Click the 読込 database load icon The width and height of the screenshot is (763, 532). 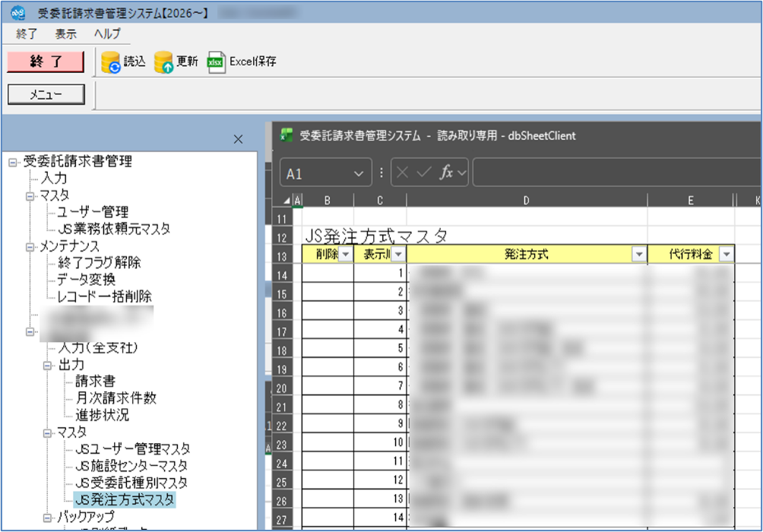coord(111,62)
